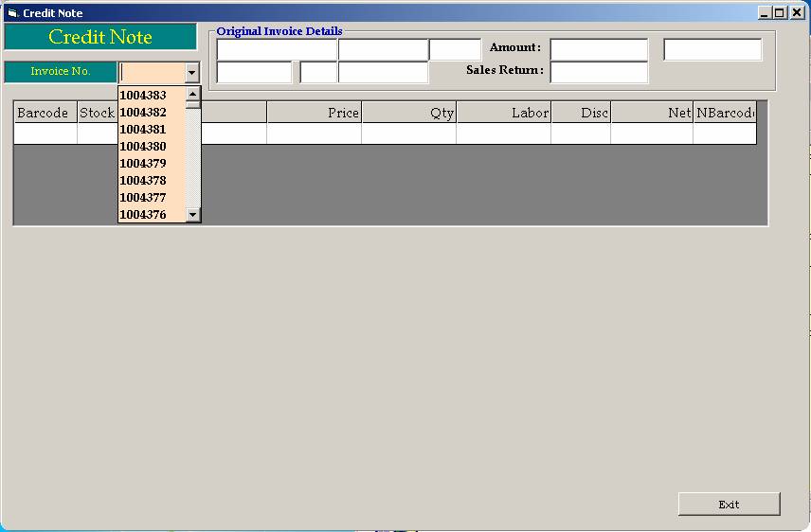Pick invoice number 1004380
The width and height of the screenshot is (811, 532).
click(x=143, y=147)
